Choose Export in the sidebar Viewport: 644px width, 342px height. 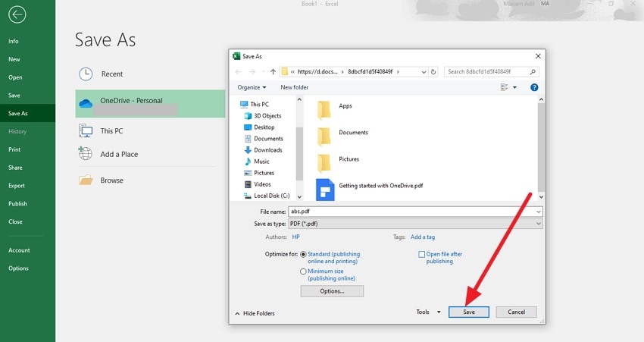click(x=17, y=186)
